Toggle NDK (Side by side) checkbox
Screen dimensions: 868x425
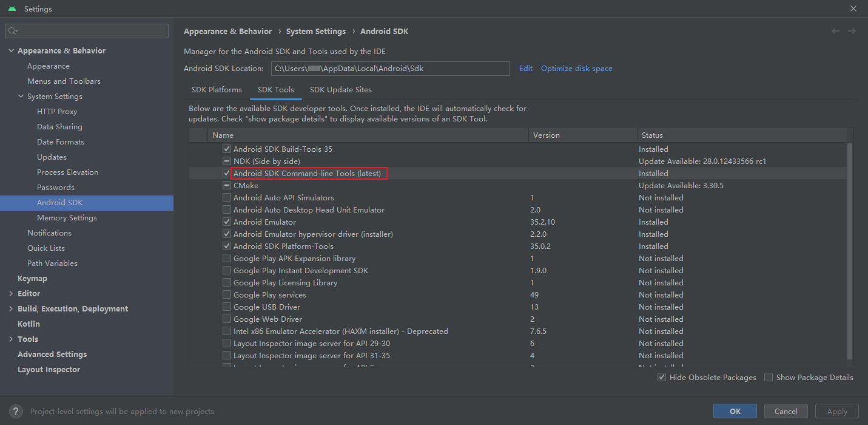click(x=227, y=161)
